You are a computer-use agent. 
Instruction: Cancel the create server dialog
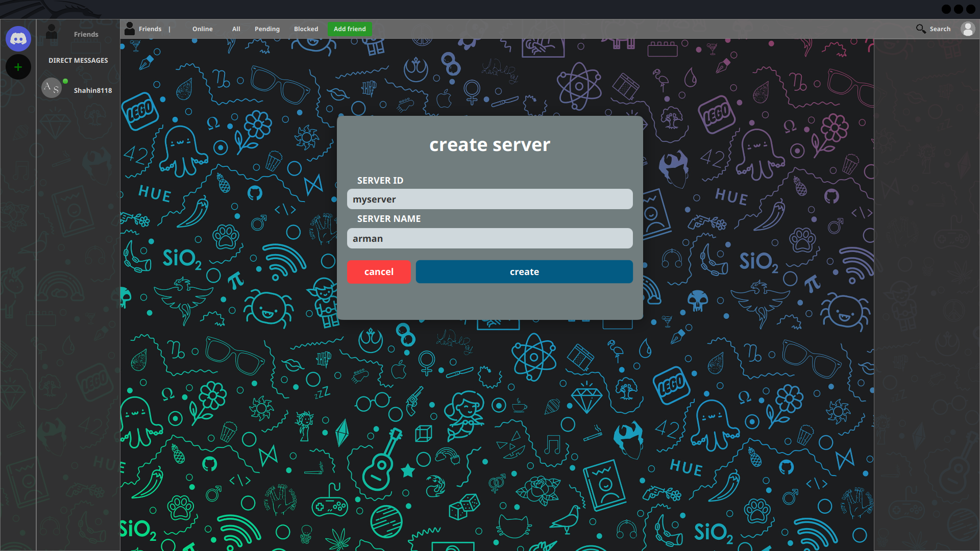[379, 272]
